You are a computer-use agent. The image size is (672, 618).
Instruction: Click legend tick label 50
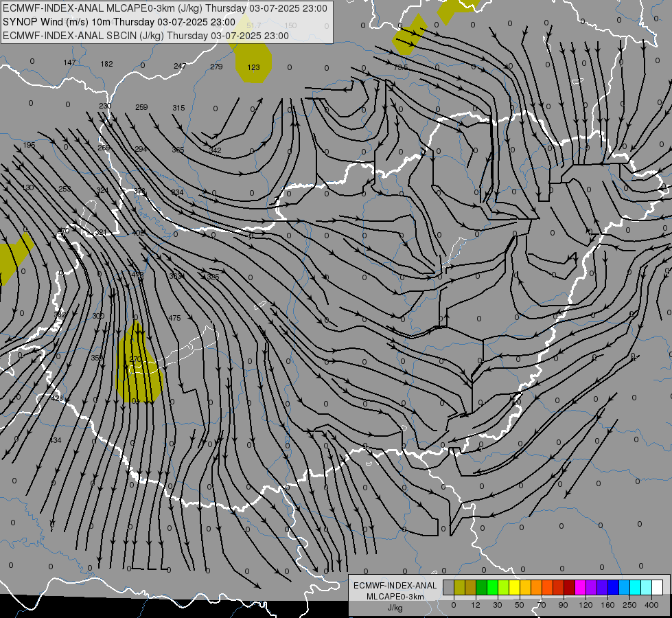519,605
